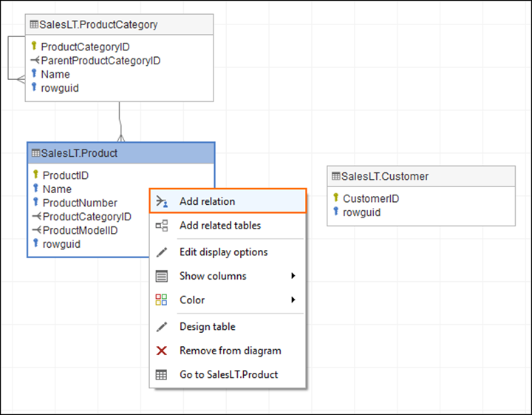This screenshot has height=415, width=532.
Task: Choose Add relation from the context menu
Action: coord(208,201)
